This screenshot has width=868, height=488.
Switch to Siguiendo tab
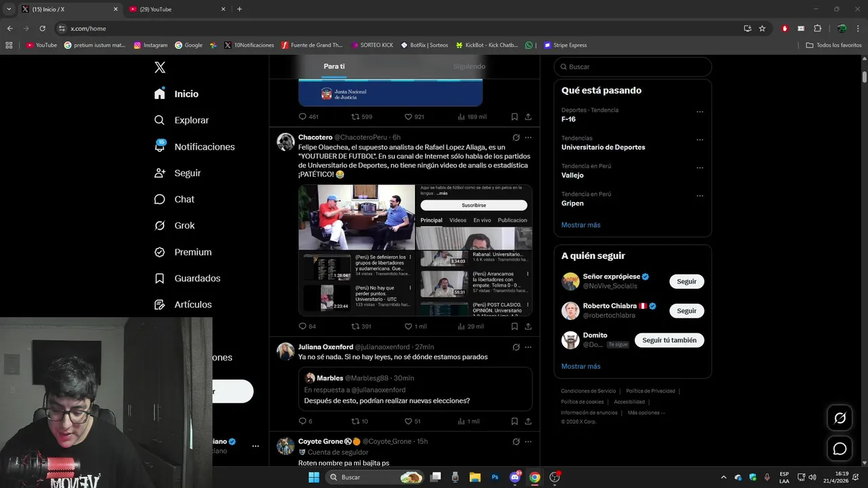(469, 66)
